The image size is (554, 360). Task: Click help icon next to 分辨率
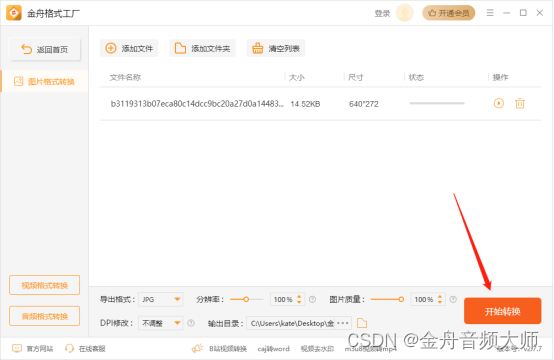pos(312,300)
